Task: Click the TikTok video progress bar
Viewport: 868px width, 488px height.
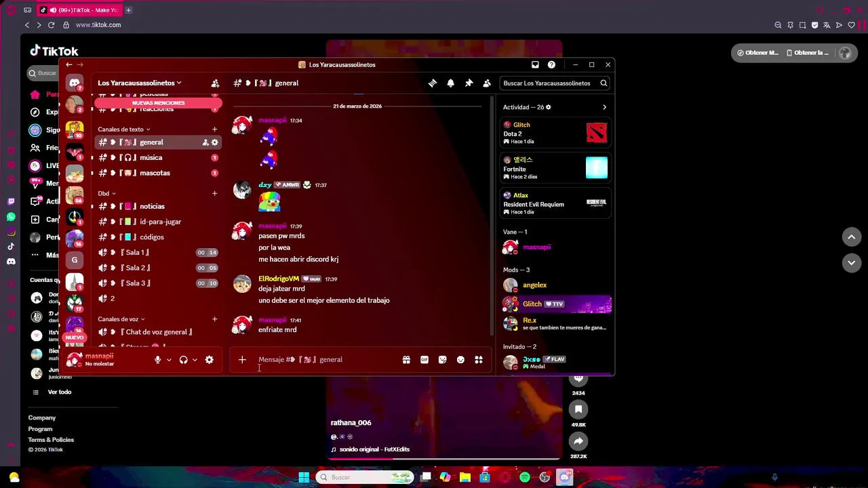Action: [444, 458]
